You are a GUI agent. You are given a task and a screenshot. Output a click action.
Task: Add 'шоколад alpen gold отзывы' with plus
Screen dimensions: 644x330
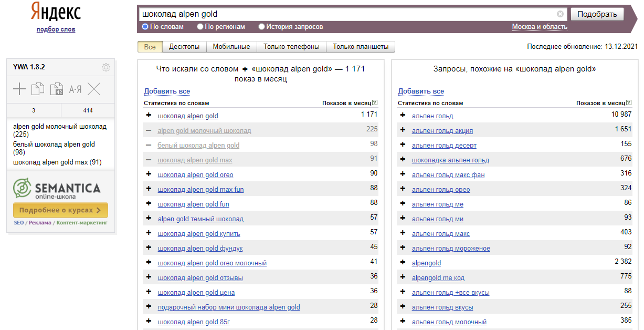coord(149,277)
